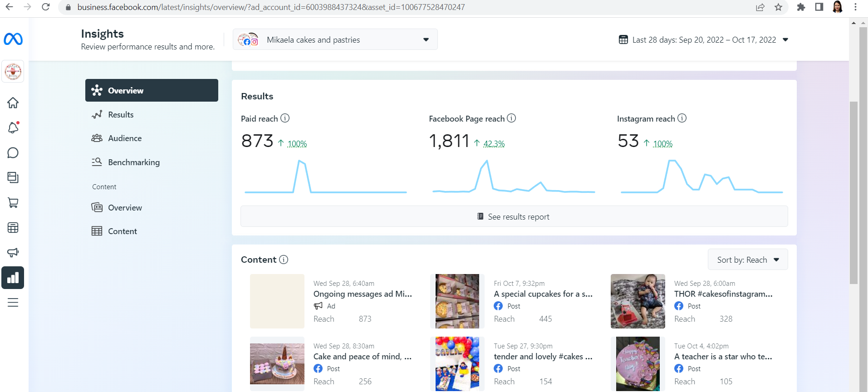Click the Facebook Page reach line chart
The height and width of the screenshot is (392, 868).
pyautogui.click(x=514, y=176)
